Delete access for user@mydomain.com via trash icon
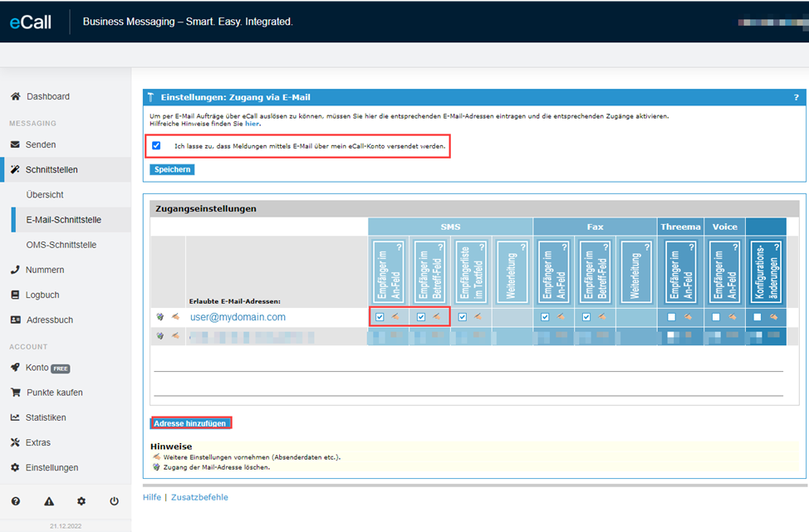809x532 pixels. point(160,316)
